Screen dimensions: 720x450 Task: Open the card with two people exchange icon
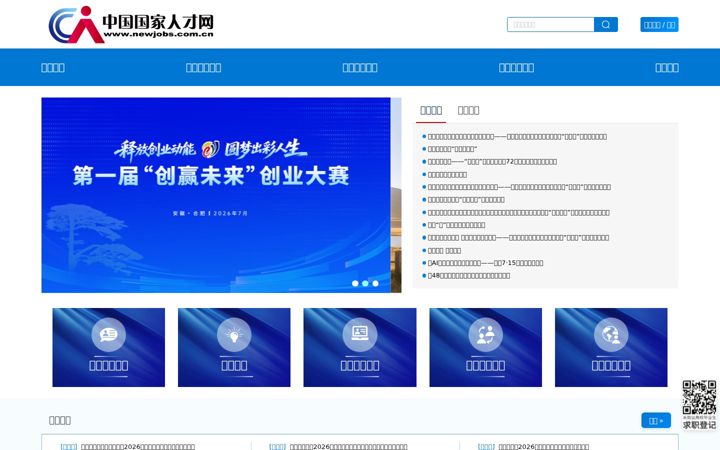pos(485,347)
